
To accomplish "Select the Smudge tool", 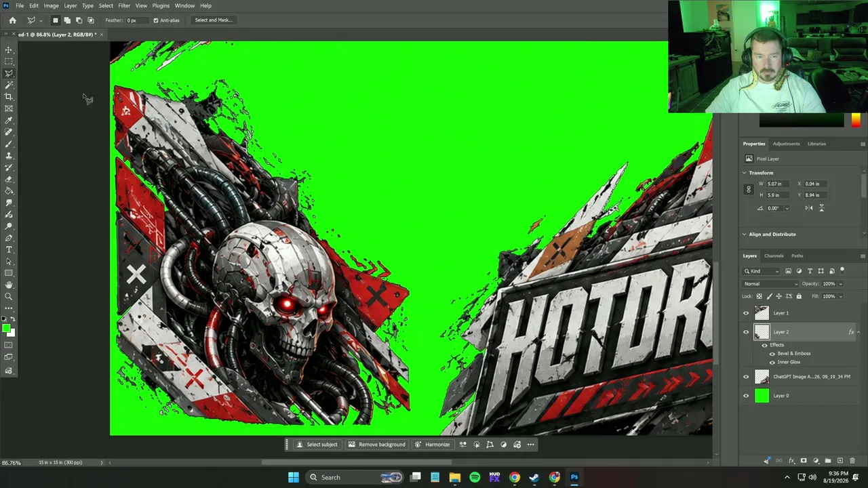I will pos(9,203).
